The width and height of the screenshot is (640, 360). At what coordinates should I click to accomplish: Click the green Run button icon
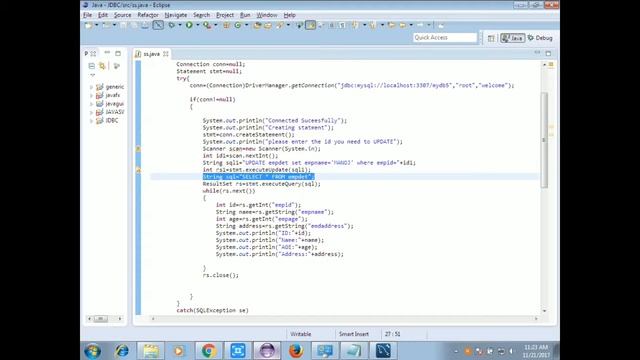(189, 25)
